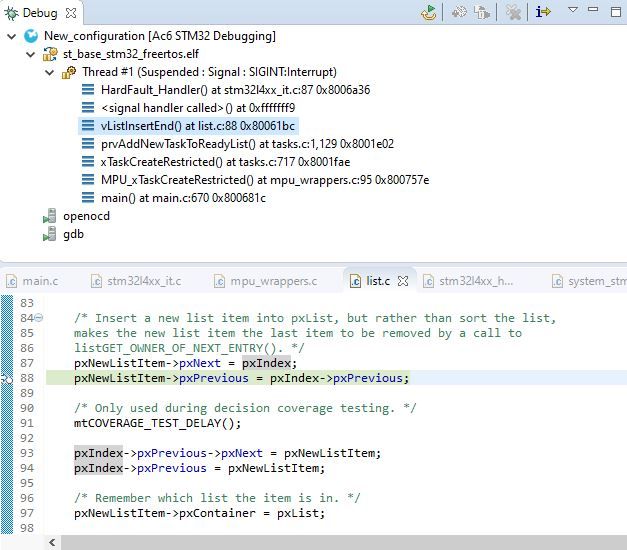Viewport: 627px width, 550px height.
Task: Click the Thread #1 thread icon
Action: [x=69, y=72]
